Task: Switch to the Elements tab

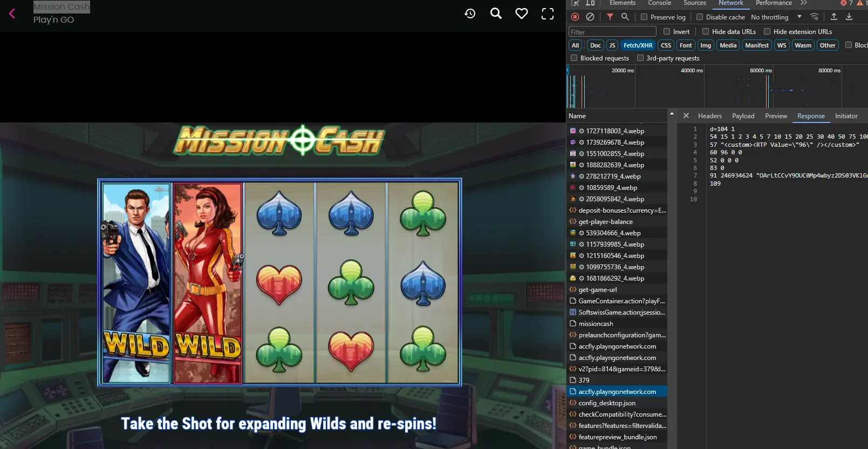Action: pyautogui.click(x=623, y=3)
